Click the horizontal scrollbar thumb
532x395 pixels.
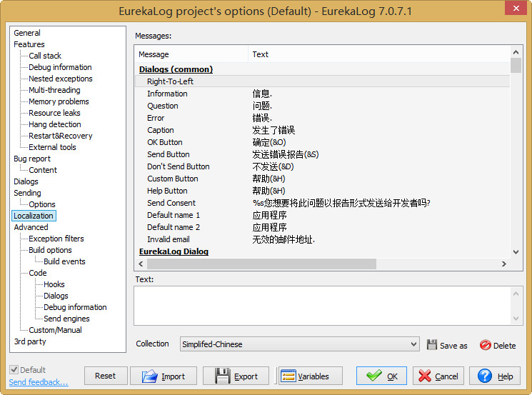click(261, 264)
